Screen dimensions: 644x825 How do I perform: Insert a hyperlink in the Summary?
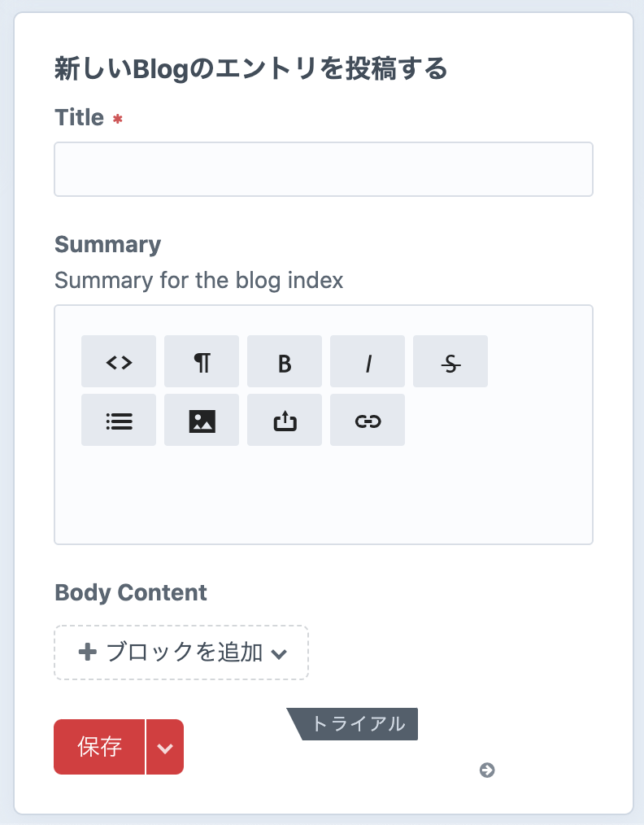(368, 420)
